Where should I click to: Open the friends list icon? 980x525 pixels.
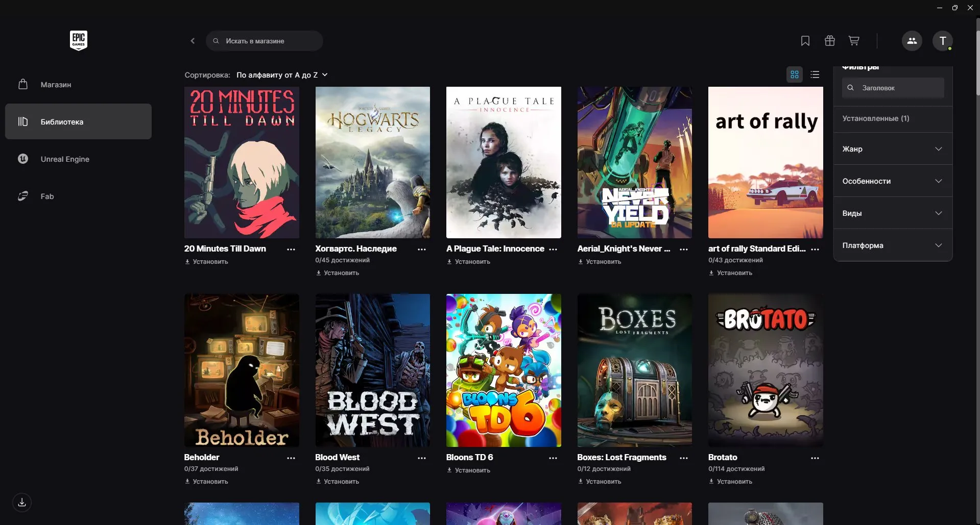click(912, 41)
